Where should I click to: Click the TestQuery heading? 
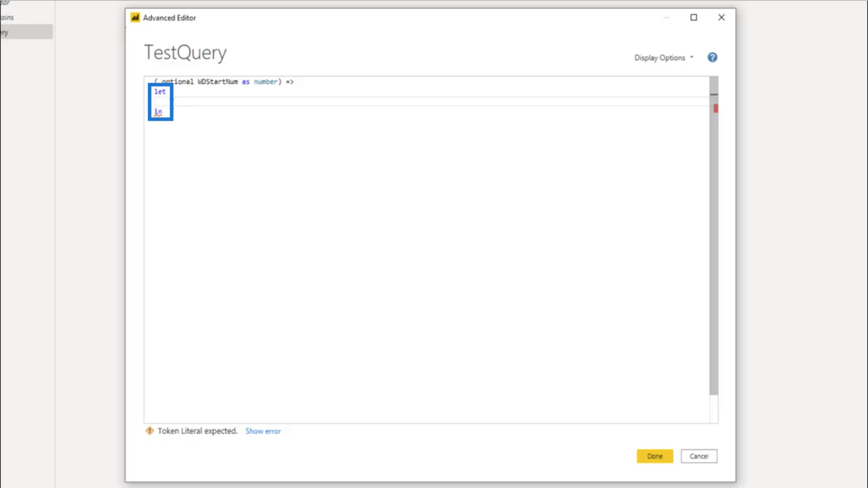click(x=185, y=53)
